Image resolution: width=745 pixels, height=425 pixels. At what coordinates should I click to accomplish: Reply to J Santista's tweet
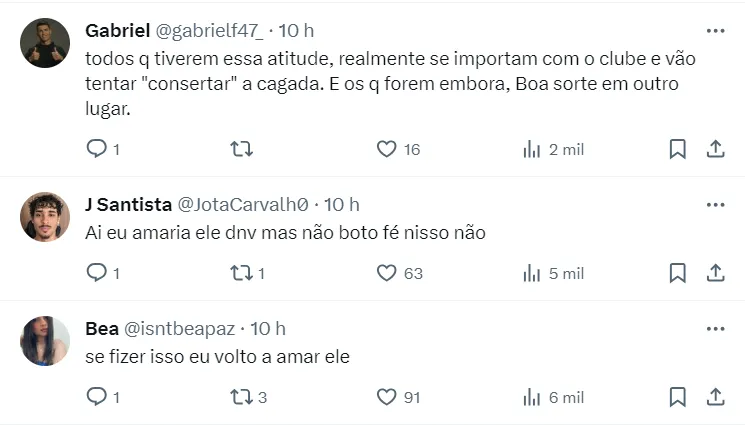pyautogui.click(x=97, y=273)
